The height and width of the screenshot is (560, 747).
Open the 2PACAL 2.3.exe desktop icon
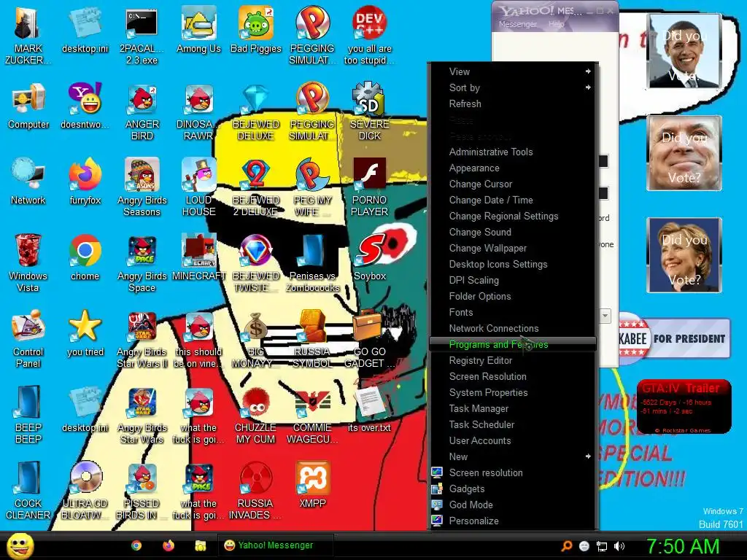click(142, 35)
